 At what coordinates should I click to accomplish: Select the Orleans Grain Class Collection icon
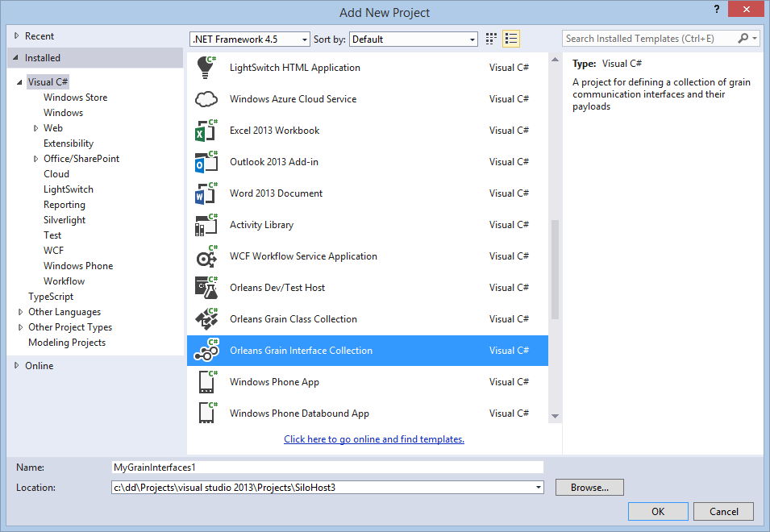207,319
